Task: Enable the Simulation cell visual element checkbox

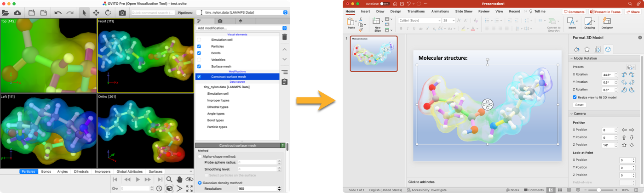Action: [x=199, y=40]
